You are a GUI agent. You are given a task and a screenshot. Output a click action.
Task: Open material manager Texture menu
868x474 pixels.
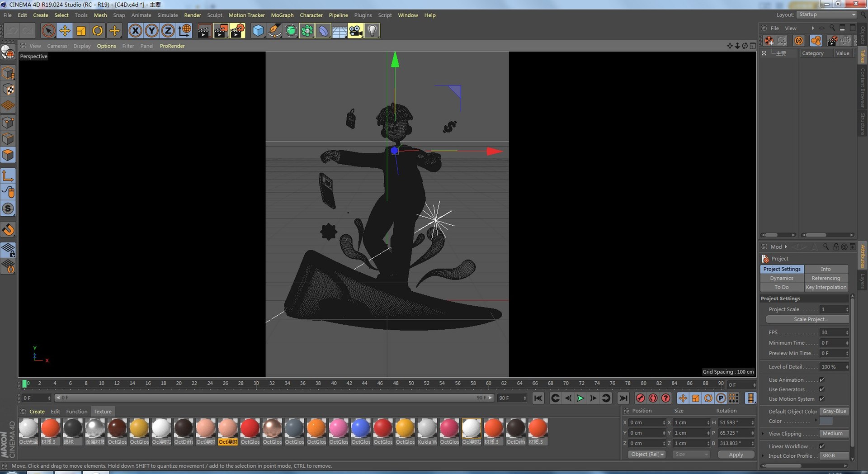coord(103,412)
